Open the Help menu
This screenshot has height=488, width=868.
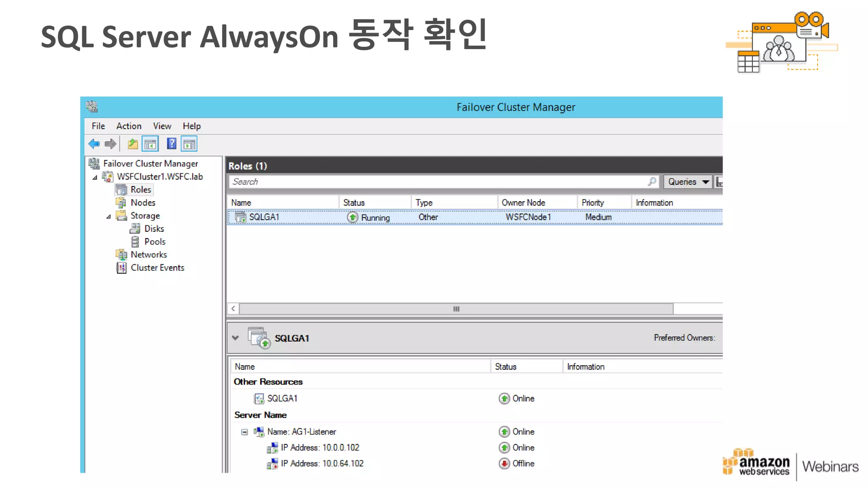(x=192, y=126)
